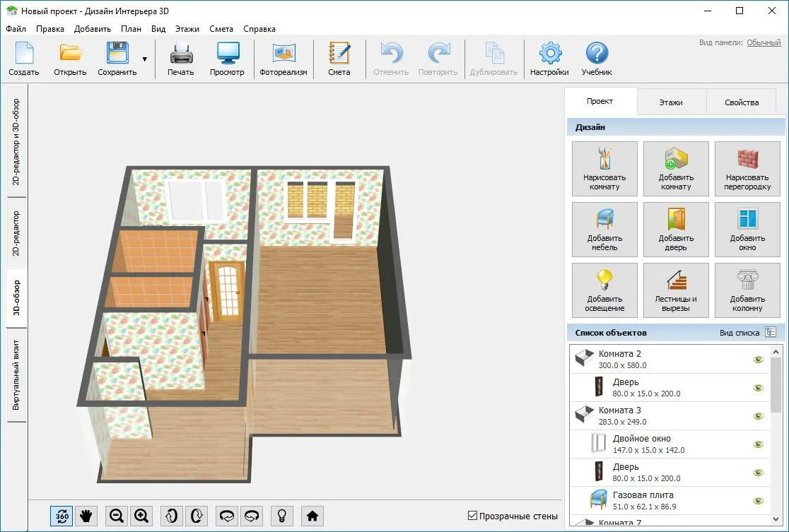
Task: Zoom out with the minus magnifier
Action: [x=117, y=516]
